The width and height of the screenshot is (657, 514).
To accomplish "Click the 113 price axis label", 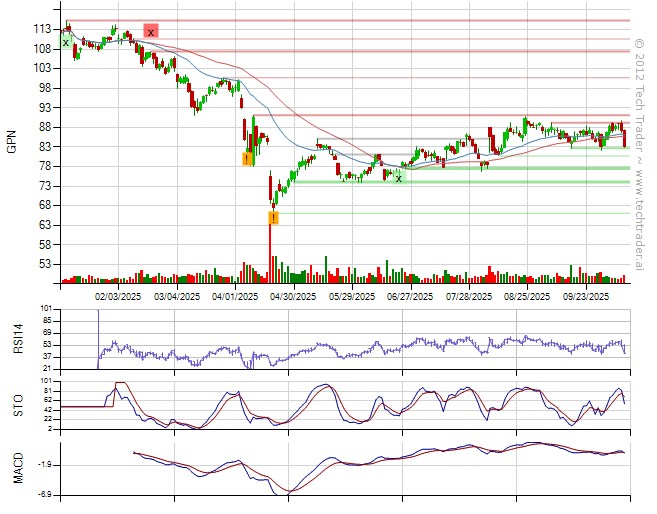I will (42, 29).
